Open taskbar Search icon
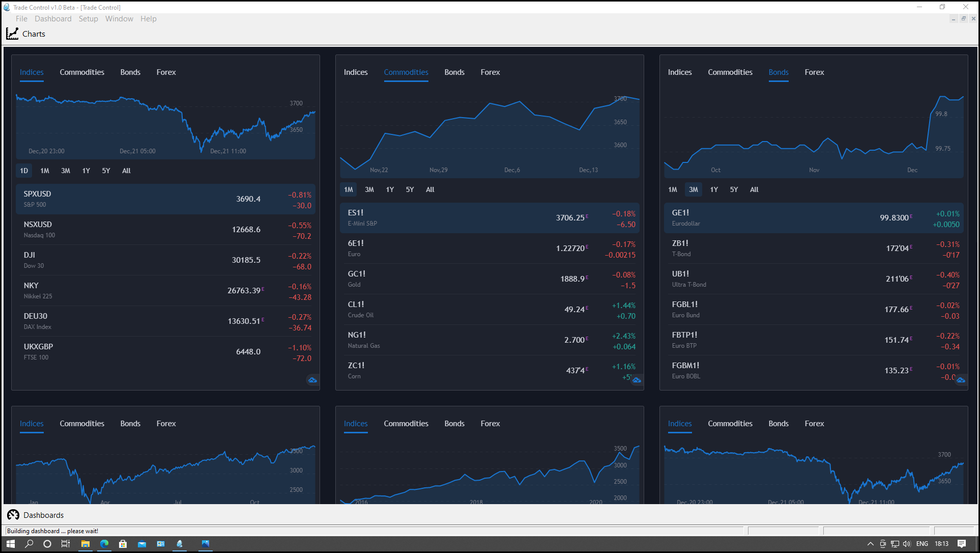The height and width of the screenshot is (553, 980). [x=29, y=544]
